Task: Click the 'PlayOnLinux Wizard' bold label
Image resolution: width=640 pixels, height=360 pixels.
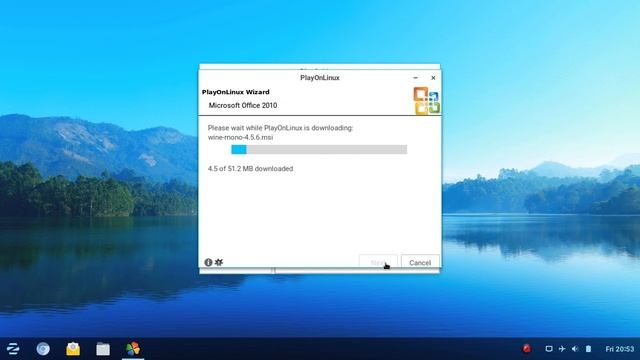Action: pos(236,92)
